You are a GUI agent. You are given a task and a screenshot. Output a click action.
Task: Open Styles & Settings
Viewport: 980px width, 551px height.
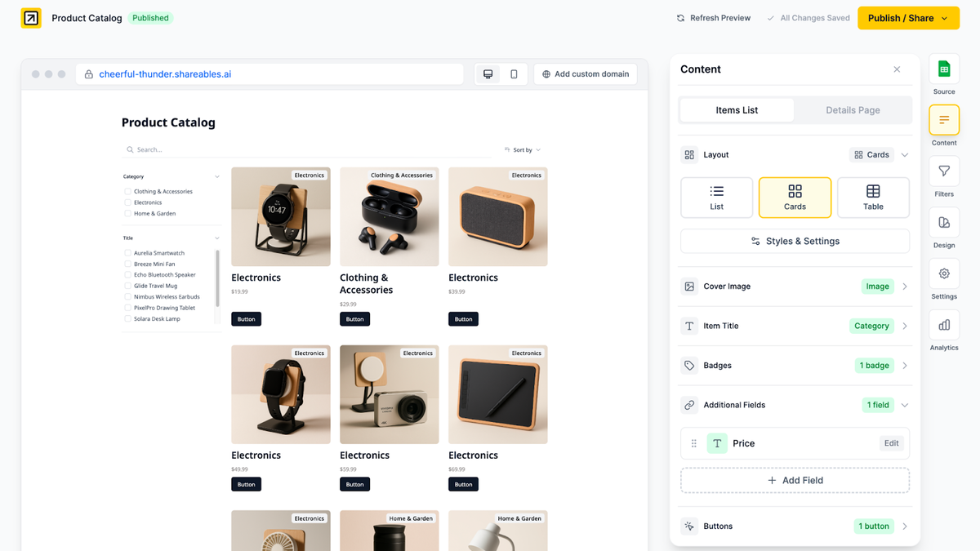point(794,241)
